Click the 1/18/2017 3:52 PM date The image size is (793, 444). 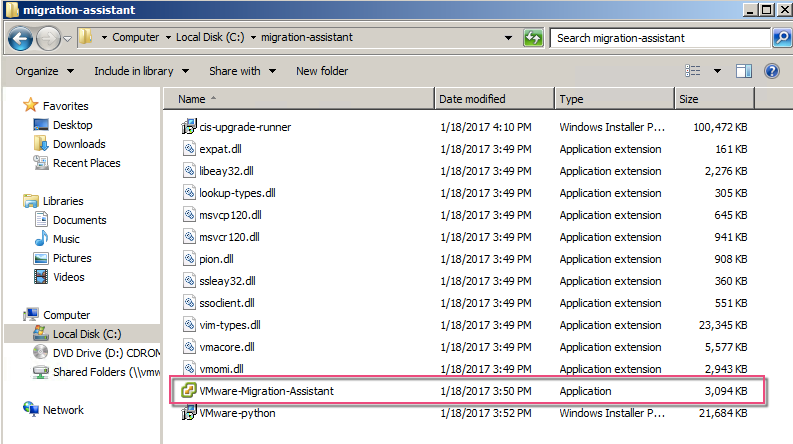(x=486, y=413)
